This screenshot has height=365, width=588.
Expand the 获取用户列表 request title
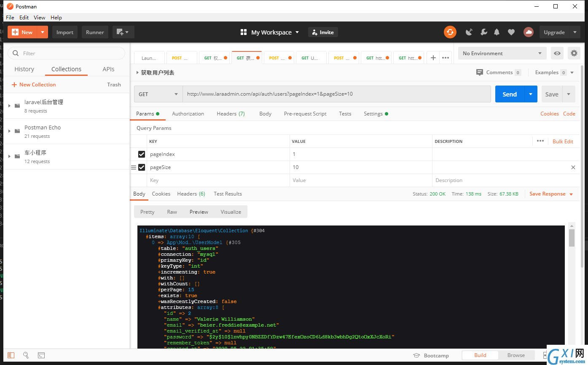point(137,73)
